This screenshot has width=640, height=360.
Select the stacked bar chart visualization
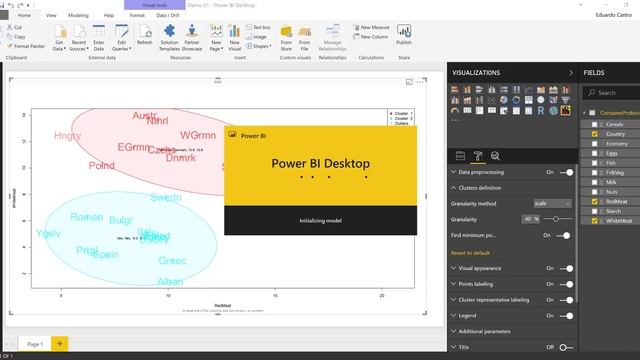click(455, 89)
